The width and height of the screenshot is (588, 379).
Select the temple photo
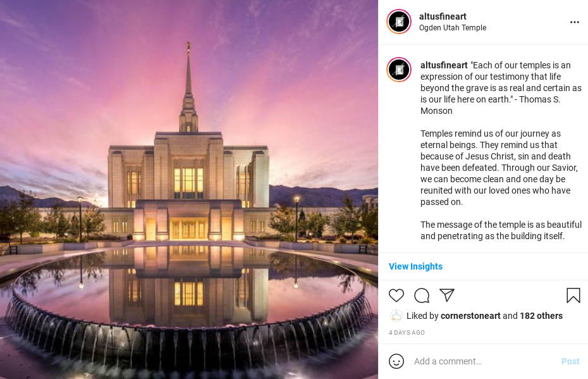(x=189, y=190)
